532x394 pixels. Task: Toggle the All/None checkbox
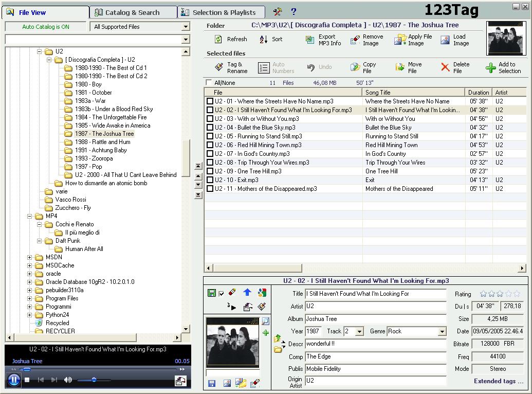[209, 83]
